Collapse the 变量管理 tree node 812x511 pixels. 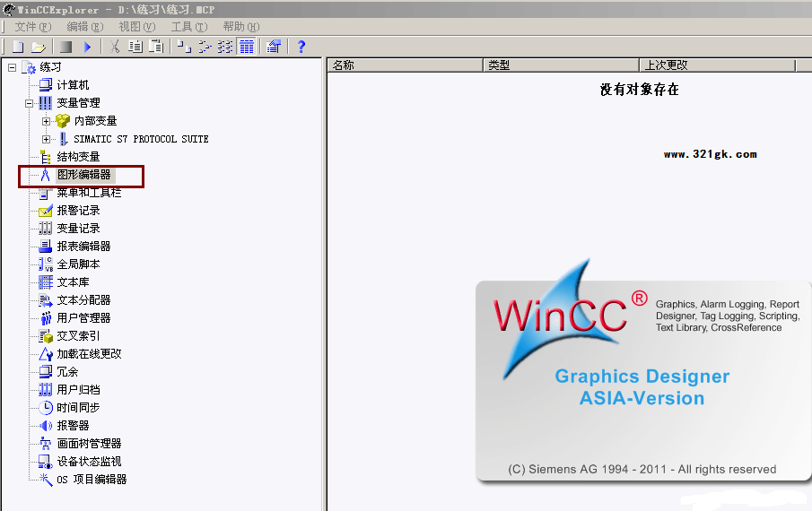click(x=29, y=103)
